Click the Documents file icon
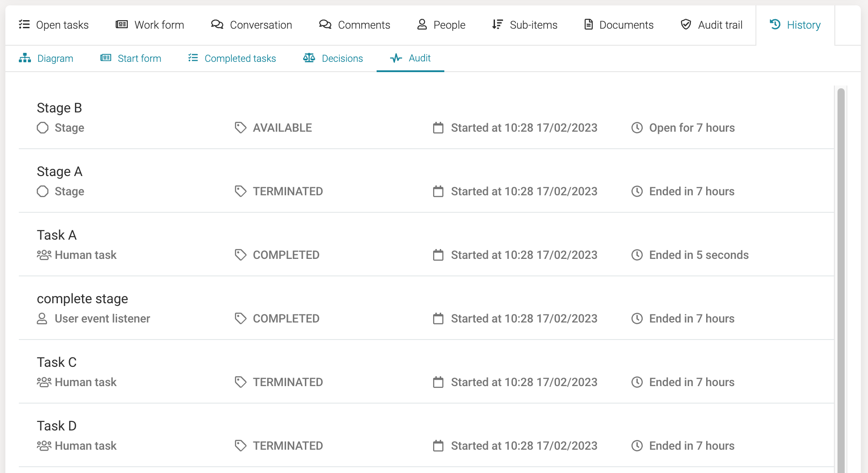The height and width of the screenshot is (473, 868). tap(588, 25)
